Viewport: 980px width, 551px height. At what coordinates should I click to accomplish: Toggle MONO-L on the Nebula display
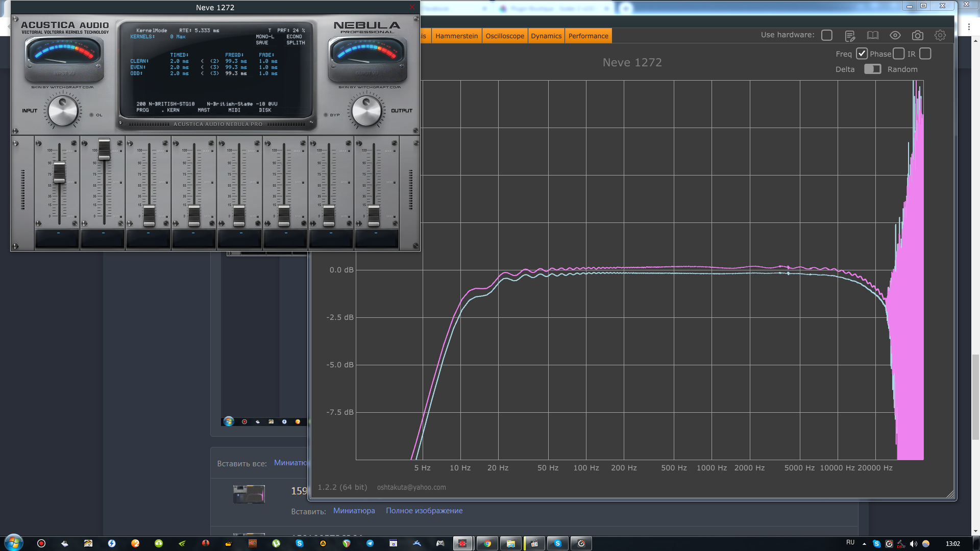pyautogui.click(x=265, y=37)
